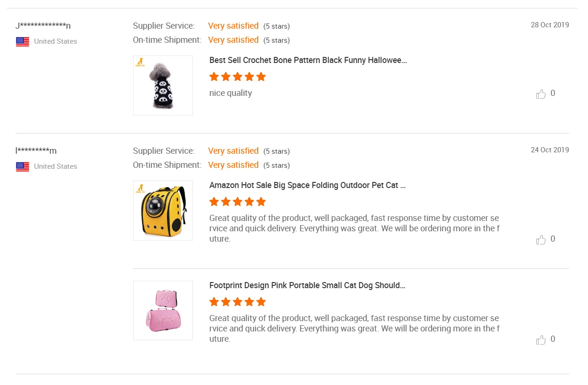Screen dimensions: 588x385
Task: Click US flag beside I*********m
Action: [23, 166]
